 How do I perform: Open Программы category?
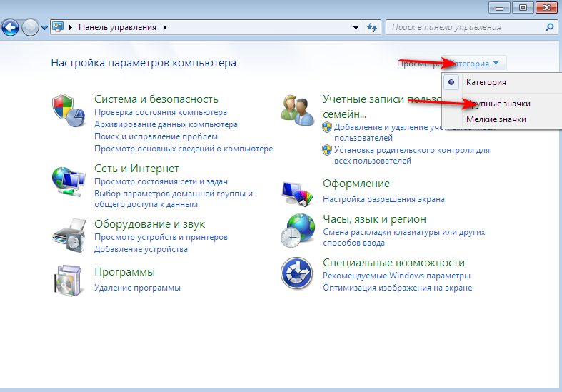tap(124, 272)
